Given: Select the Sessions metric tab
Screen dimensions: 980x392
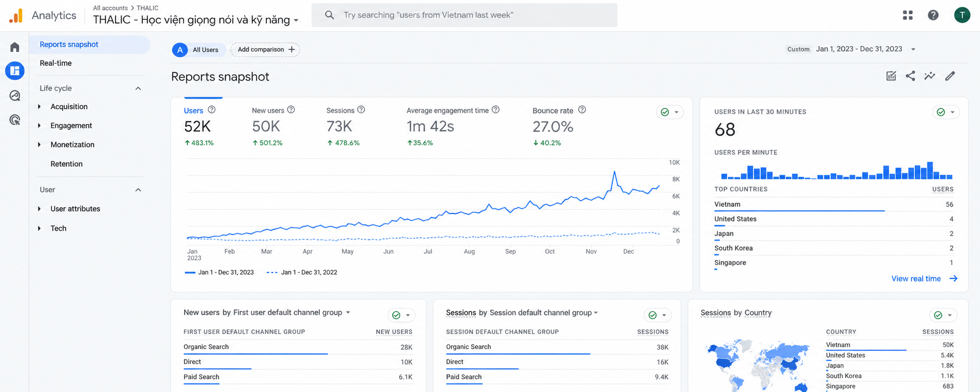Looking at the screenshot, I should pos(346,126).
